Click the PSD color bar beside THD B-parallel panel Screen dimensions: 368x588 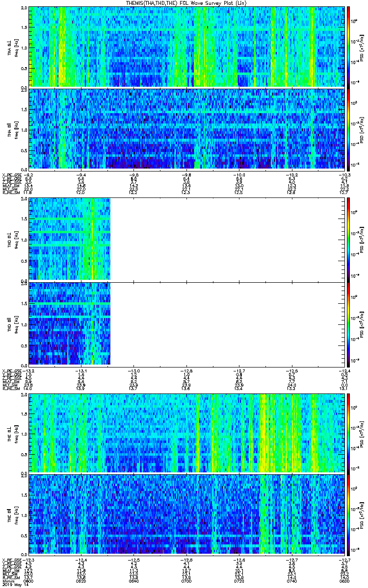point(349,323)
